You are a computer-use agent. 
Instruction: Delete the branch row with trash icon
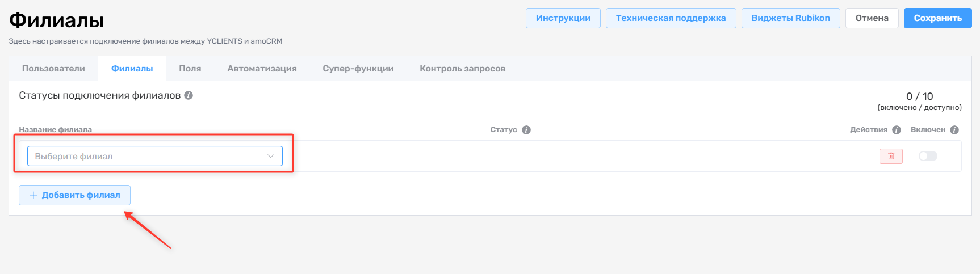891,156
